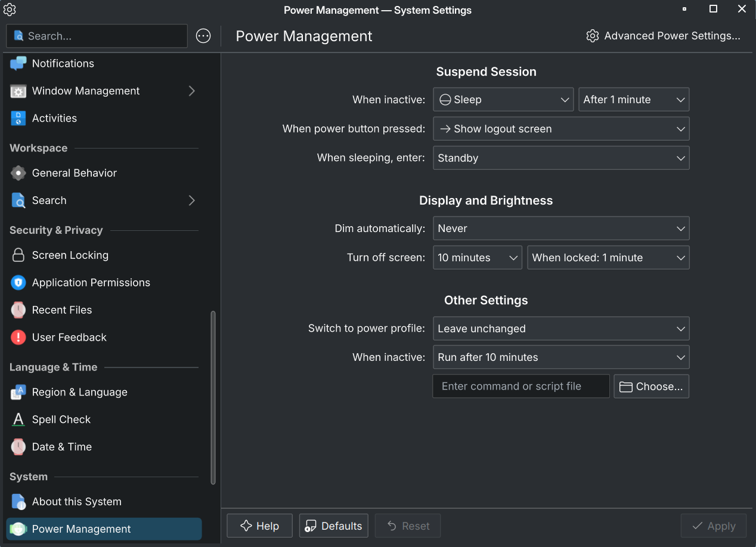The width and height of the screenshot is (756, 547).
Task: Focus the command or script file field
Action: point(521,387)
